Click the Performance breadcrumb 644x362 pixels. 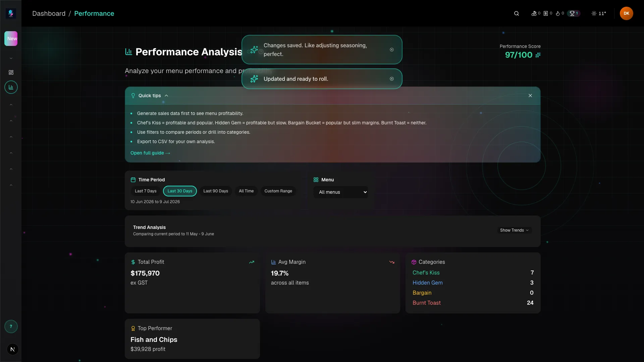[x=94, y=13]
